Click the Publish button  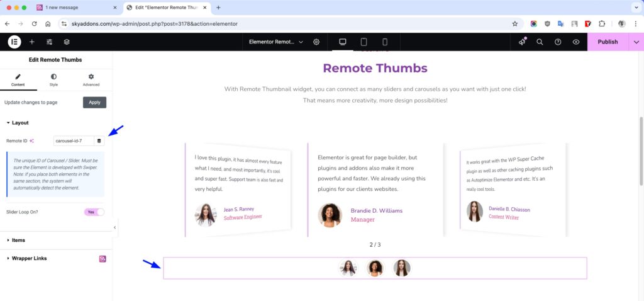(x=608, y=42)
